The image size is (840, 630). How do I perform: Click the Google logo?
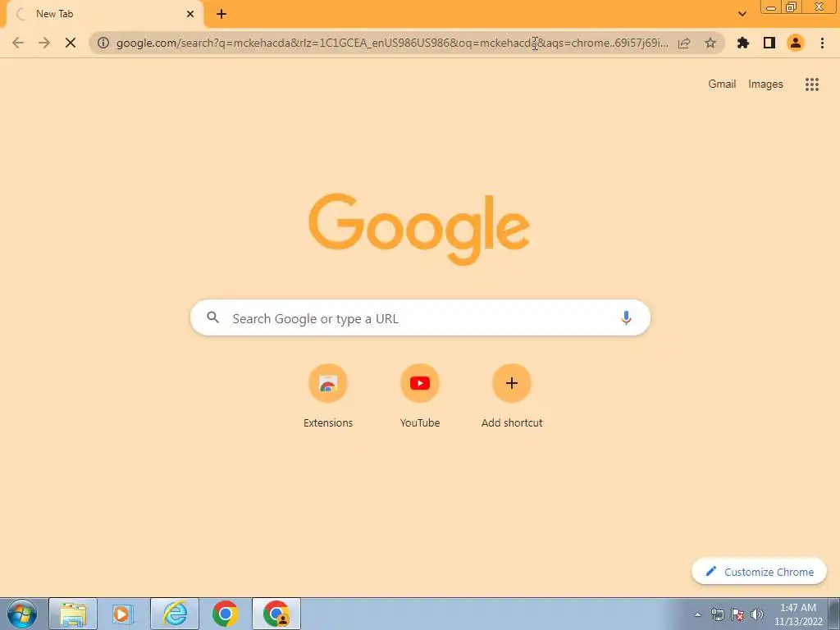coord(419,229)
